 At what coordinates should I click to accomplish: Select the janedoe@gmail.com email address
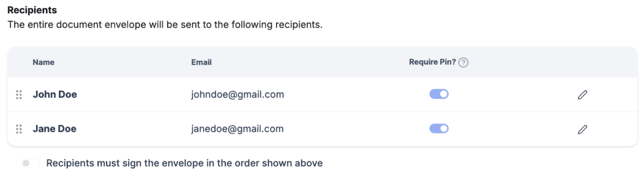(237, 129)
